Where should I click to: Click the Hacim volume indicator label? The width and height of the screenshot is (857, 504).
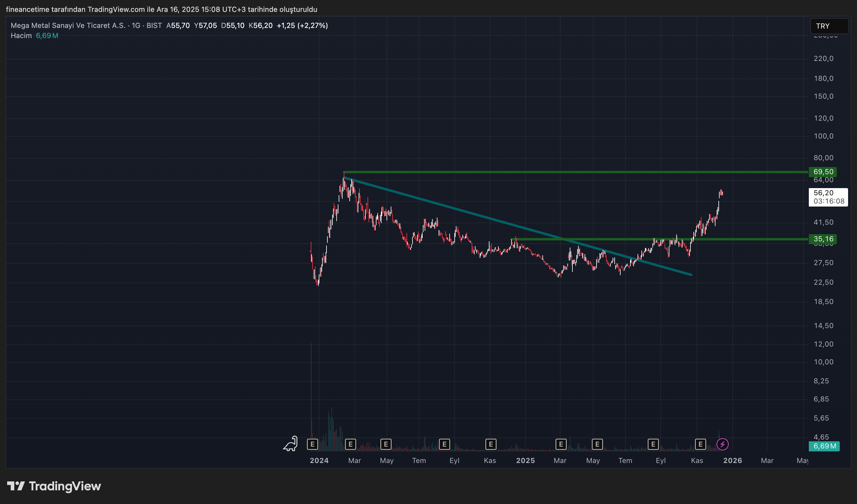[21, 36]
